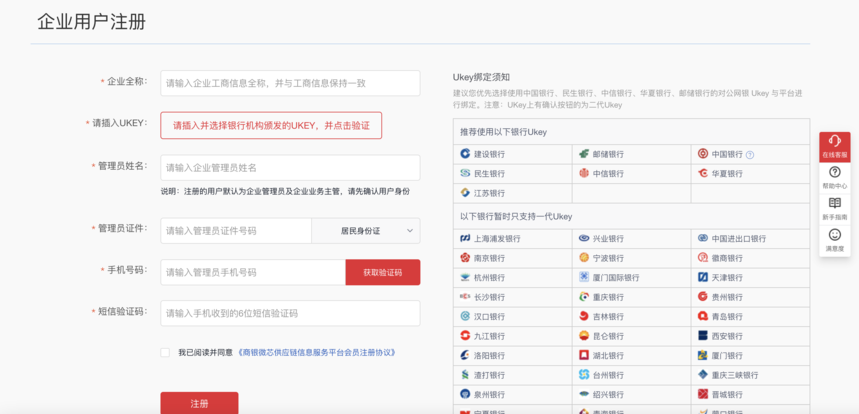Click the red 注册 button
This screenshot has width=859, height=414.
point(199,403)
